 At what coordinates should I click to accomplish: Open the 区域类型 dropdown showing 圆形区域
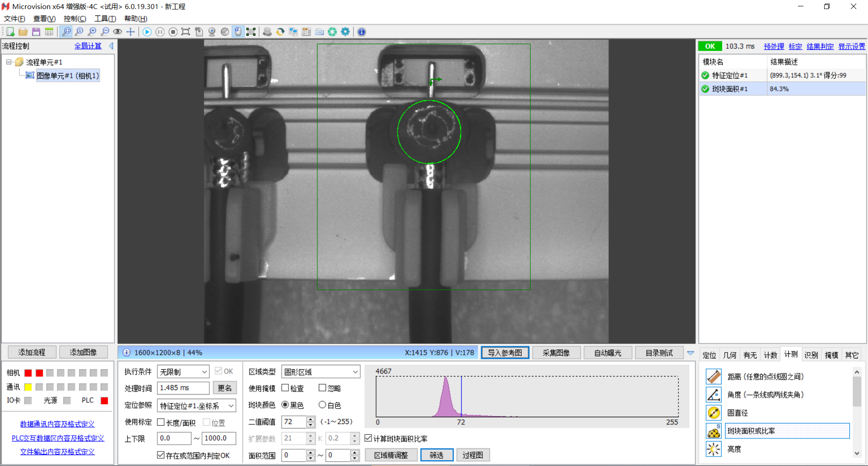click(x=321, y=372)
